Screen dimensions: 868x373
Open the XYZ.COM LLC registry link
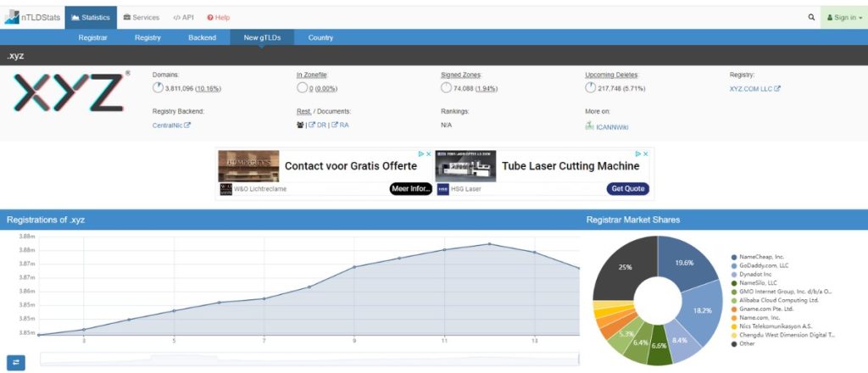pos(754,87)
